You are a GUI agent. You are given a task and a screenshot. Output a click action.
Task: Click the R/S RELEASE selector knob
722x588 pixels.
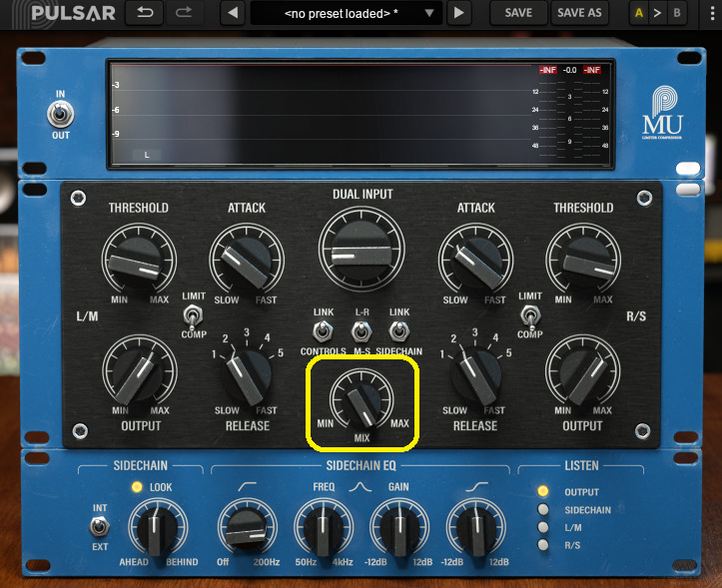(475, 376)
